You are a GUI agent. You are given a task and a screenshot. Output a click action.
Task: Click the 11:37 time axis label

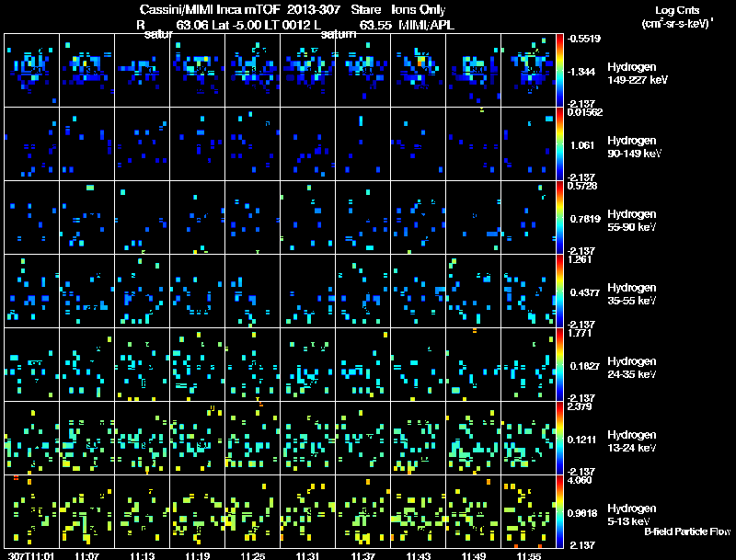(363, 555)
